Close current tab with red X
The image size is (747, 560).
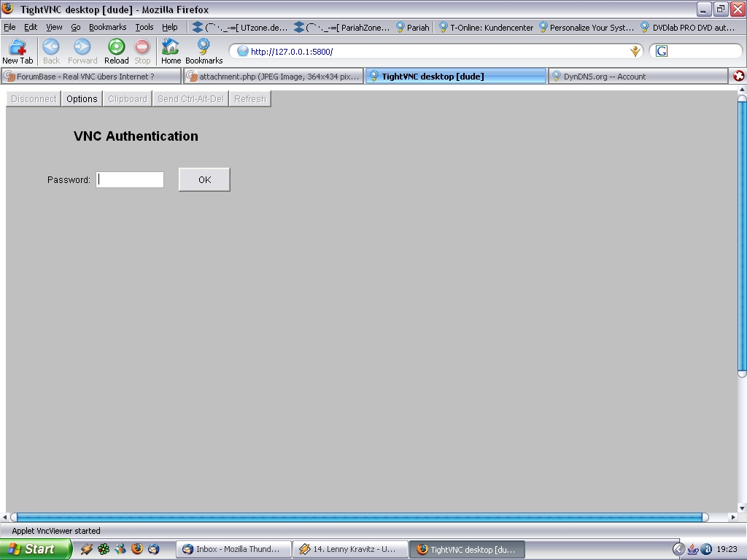[738, 76]
